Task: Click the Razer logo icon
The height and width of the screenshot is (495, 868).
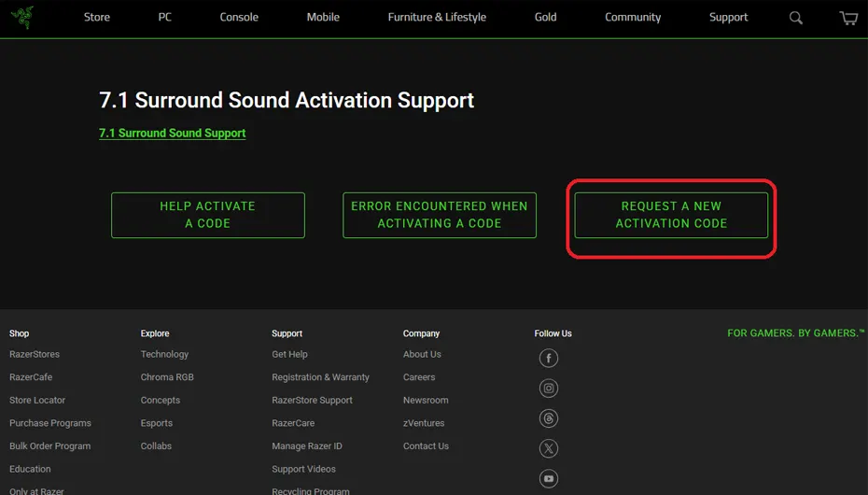Action: (22, 17)
